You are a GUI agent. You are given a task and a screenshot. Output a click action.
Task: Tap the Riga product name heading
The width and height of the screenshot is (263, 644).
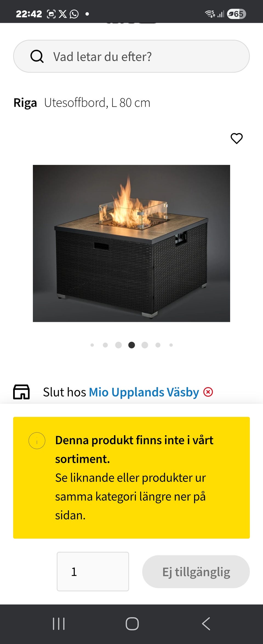click(x=25, y=103)
